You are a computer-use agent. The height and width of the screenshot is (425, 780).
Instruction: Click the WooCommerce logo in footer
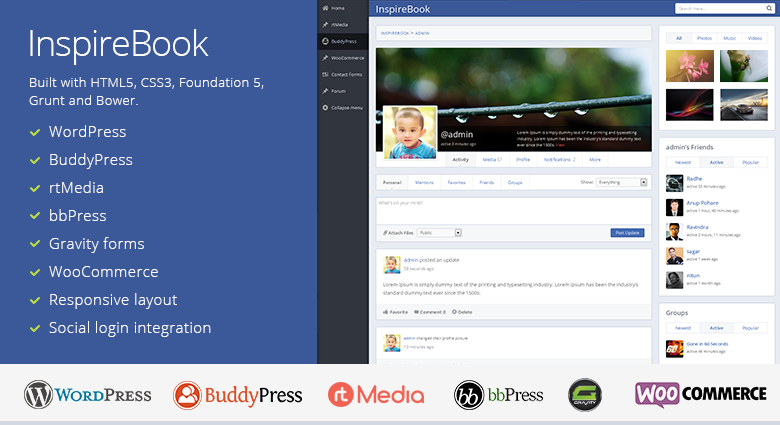tap(700, 394)
